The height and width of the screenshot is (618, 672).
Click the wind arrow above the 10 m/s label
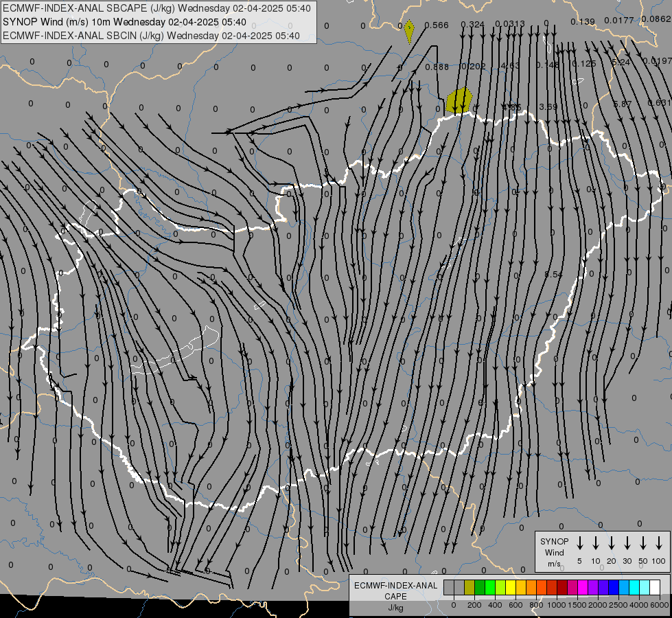point(596,543)
